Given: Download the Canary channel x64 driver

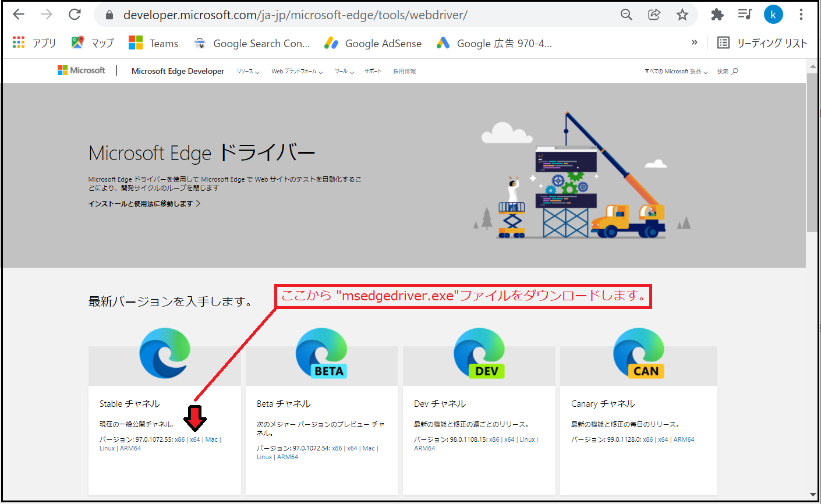Looking at the screenshot, I should point(663,439).
